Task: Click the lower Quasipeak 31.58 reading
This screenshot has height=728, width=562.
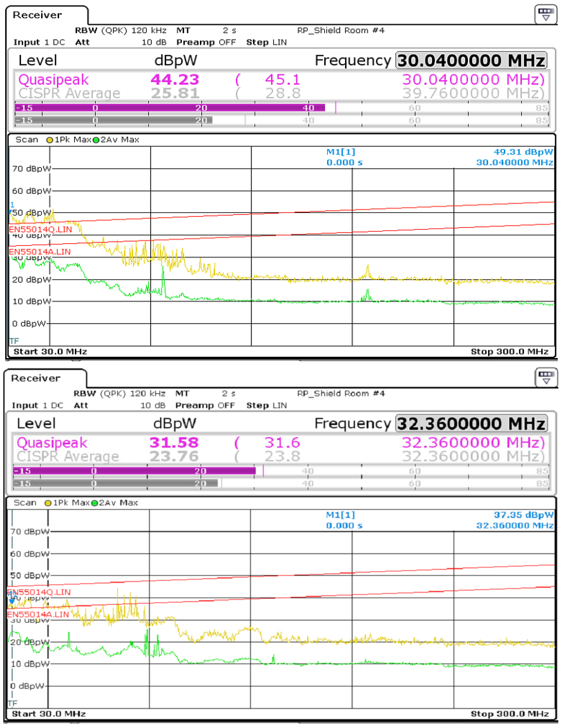Action: click(x=174, y=443)
